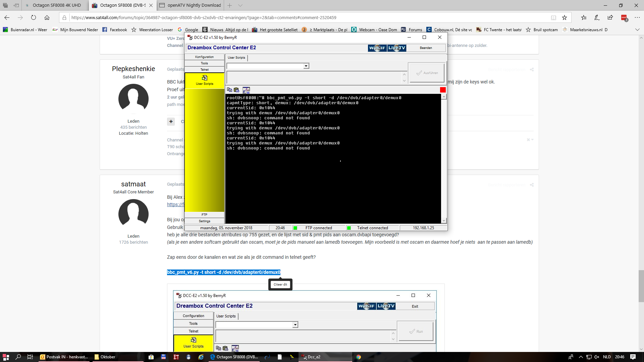Click the share page icon
644x362 pixels.
tap(610, 17)
